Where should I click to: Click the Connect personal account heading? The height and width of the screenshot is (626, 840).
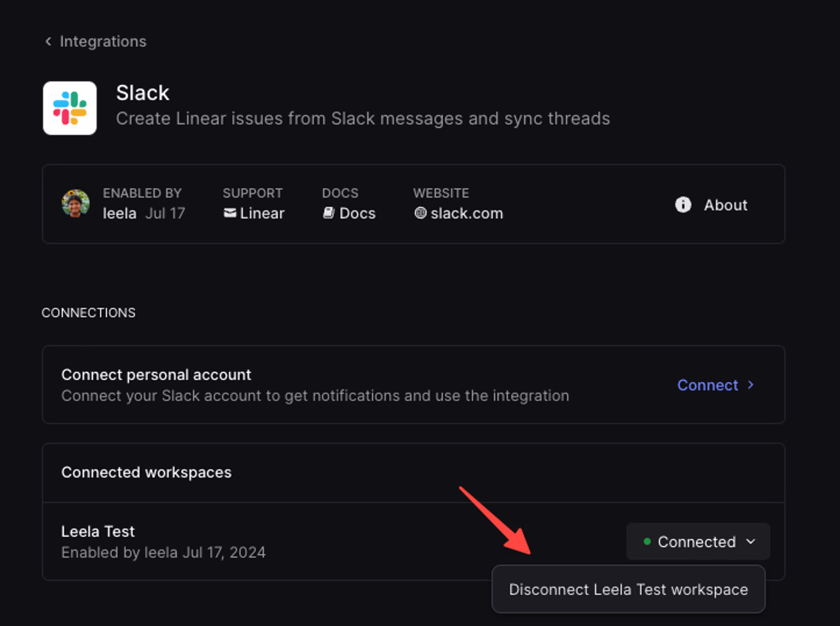(156, 375)
